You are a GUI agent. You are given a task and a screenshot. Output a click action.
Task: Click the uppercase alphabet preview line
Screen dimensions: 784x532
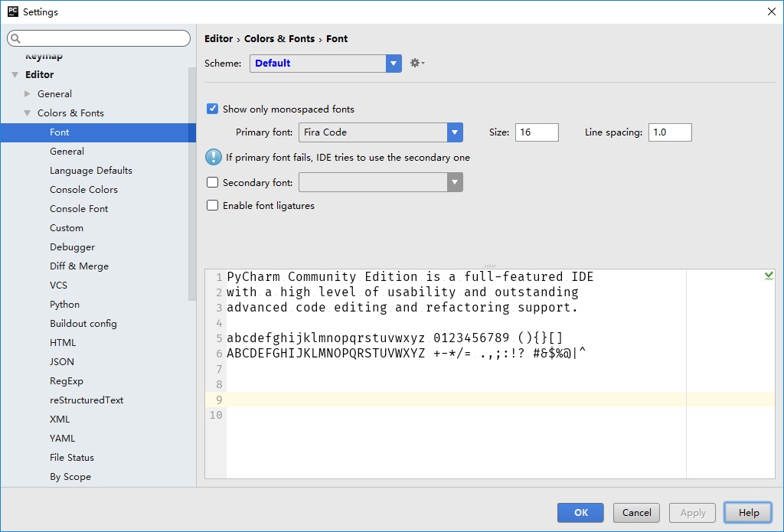coord(406,354)
